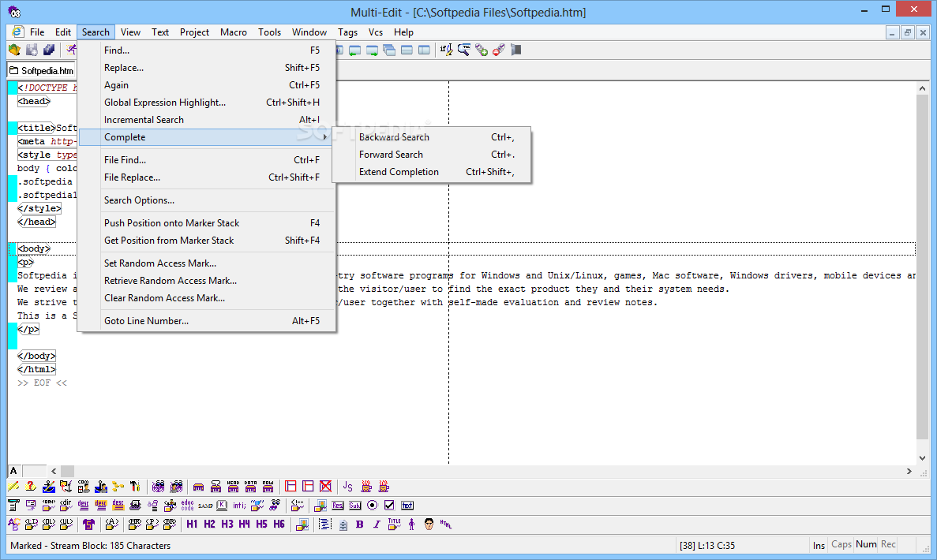
Task: Insert UL unordered list tag
Action: tap(66, 524)
